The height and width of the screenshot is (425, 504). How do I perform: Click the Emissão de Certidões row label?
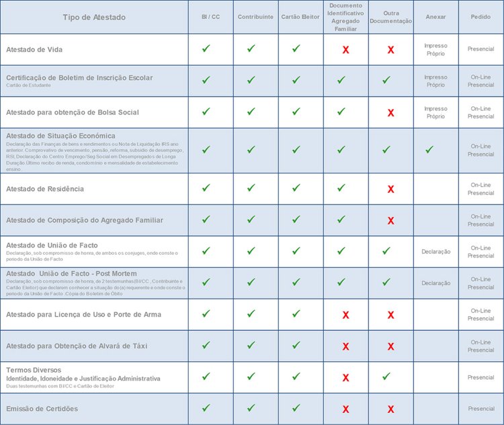42,408
